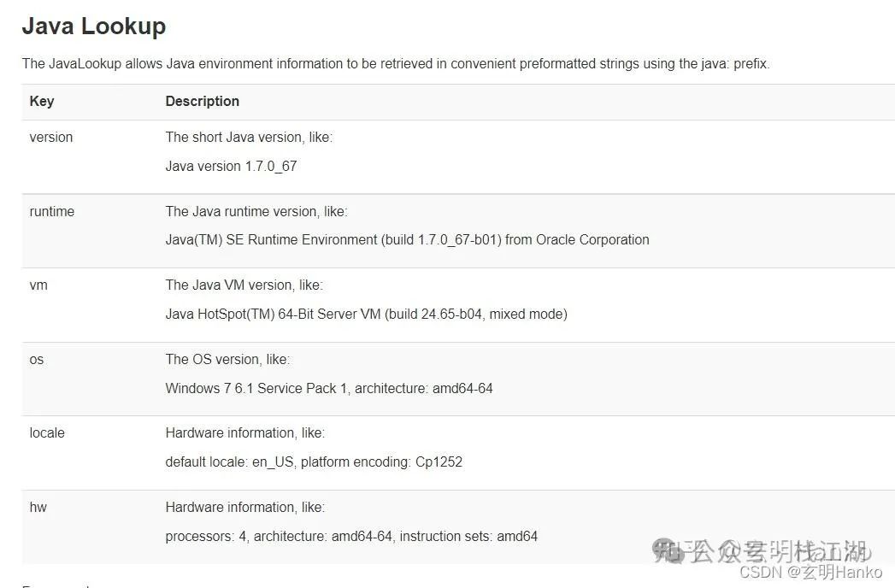Click the Java(TM) SE Runtime Environment example line
Screen dimensions: 895x588
[407, 239]
